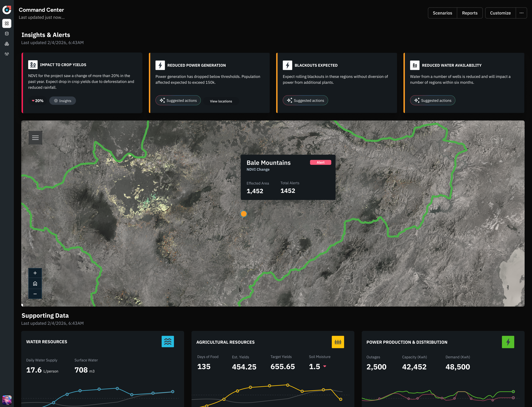The height and width of the screenshot is (407, 532).
Task: Open the database icon in the left sidebar
Action: 7,34
